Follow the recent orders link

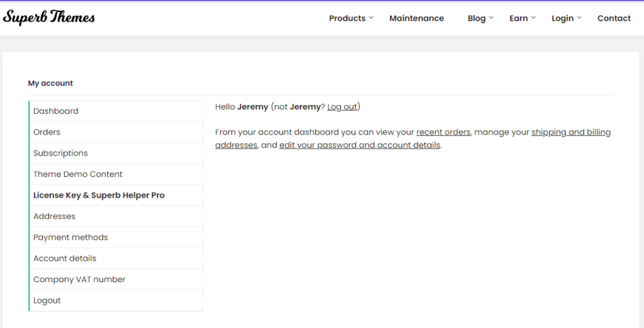pyautogui.click(x=443, y=132)
